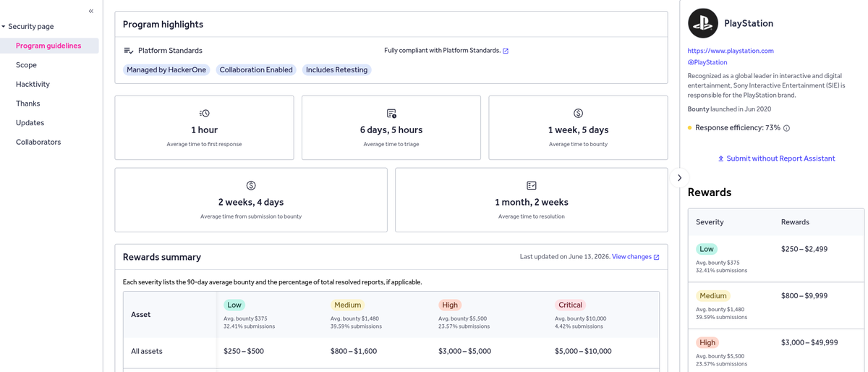Click the Severity column header in Rewards

click(x=710, y=222)
